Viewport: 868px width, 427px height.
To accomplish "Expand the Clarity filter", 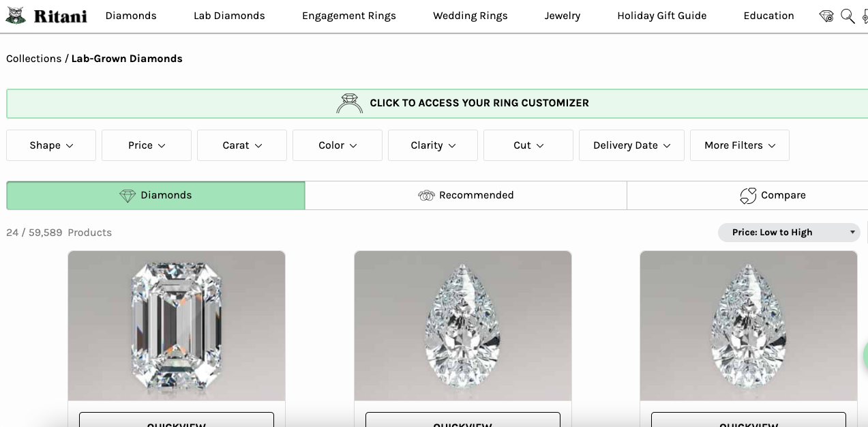I will (x=433, y=145).
